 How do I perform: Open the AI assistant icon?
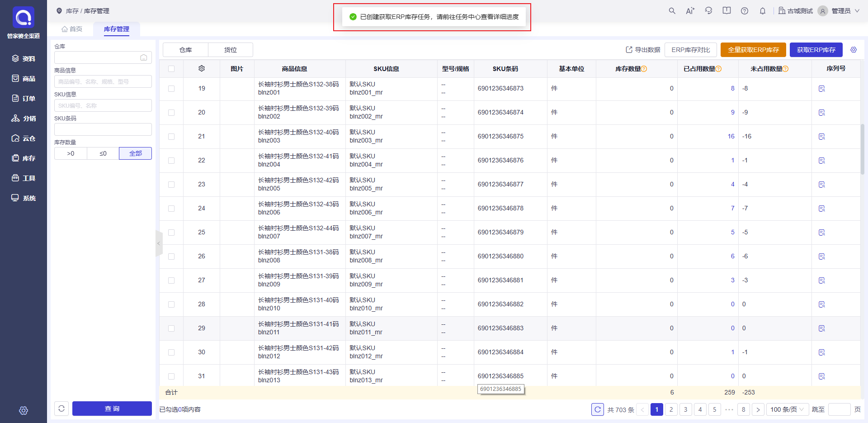(690, 11)
